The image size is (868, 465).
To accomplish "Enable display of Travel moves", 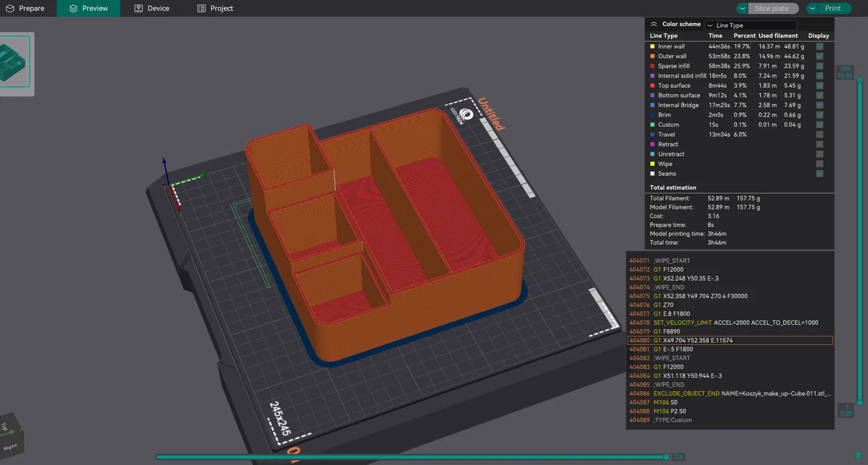I will (x=820, y=134).
